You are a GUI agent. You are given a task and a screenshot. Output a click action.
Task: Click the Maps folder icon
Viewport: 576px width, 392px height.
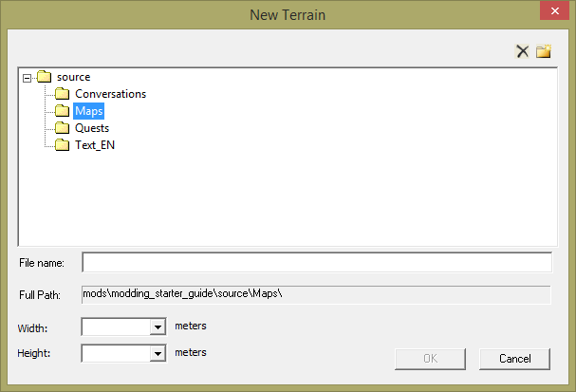tap(62, 111)
